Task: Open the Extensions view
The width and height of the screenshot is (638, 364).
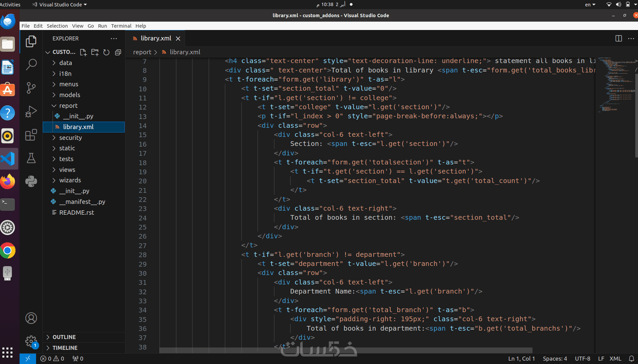Action: (31, 135)
